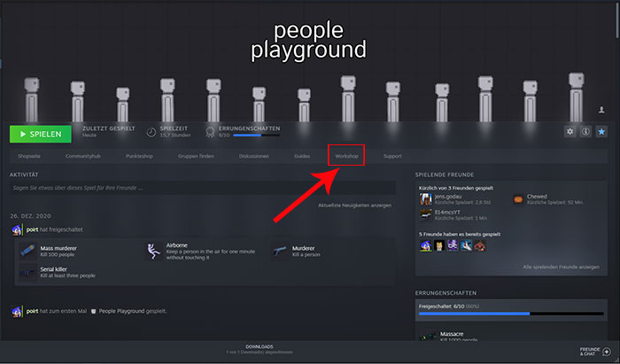Click Alle spielenden Freunde anzeigen link
This screenshot has height=364, width=620.
(560, 267)
